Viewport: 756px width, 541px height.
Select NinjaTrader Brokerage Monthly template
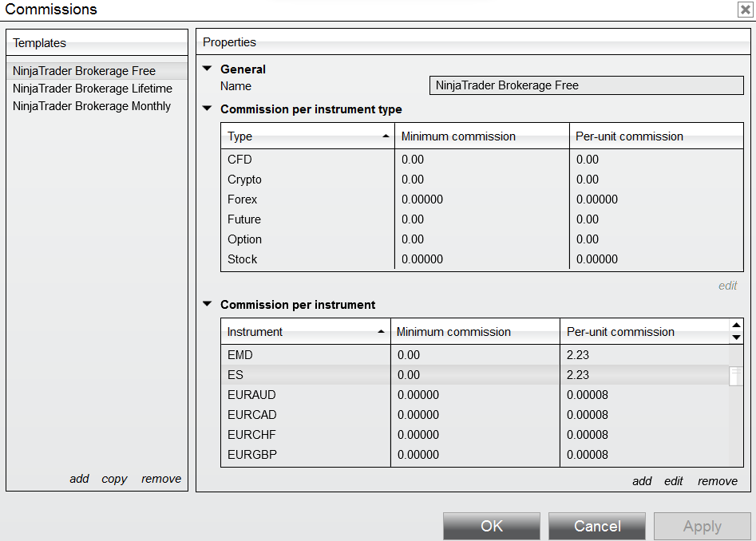coord(97,106)
